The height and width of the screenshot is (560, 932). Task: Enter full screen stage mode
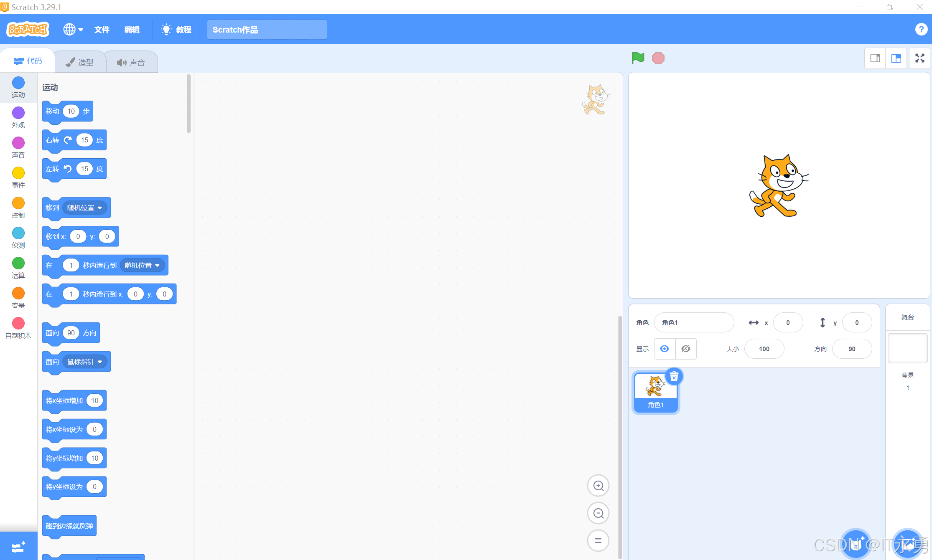point(920,58)
